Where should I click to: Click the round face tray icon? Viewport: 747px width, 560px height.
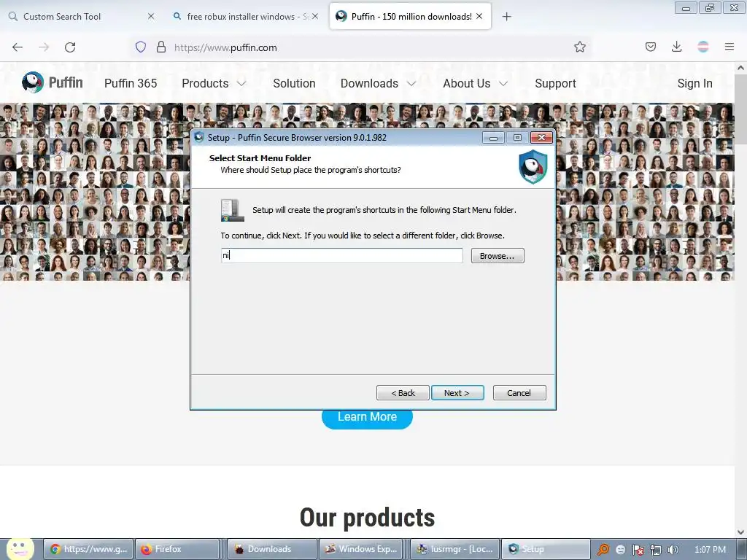pyautogui.click(x=620, y=550)
